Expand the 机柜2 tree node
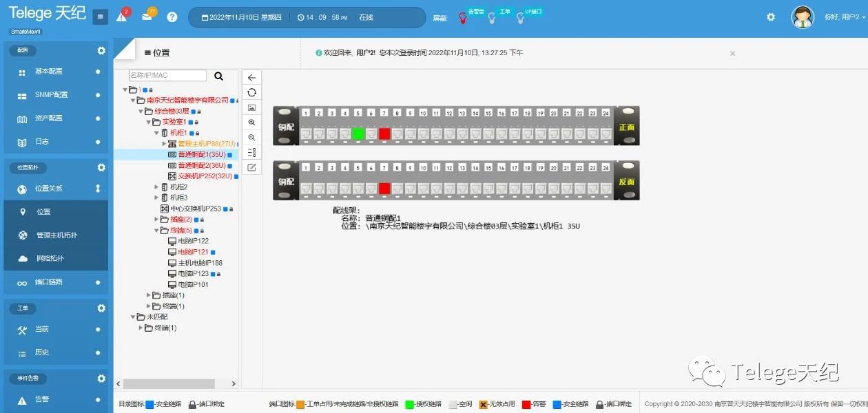The height and width of the screenshot is (413, 868). [x=157, y=187]
